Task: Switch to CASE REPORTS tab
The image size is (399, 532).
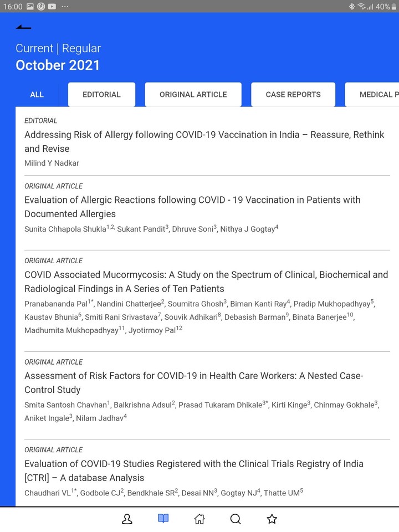Action: click(293, 94)
